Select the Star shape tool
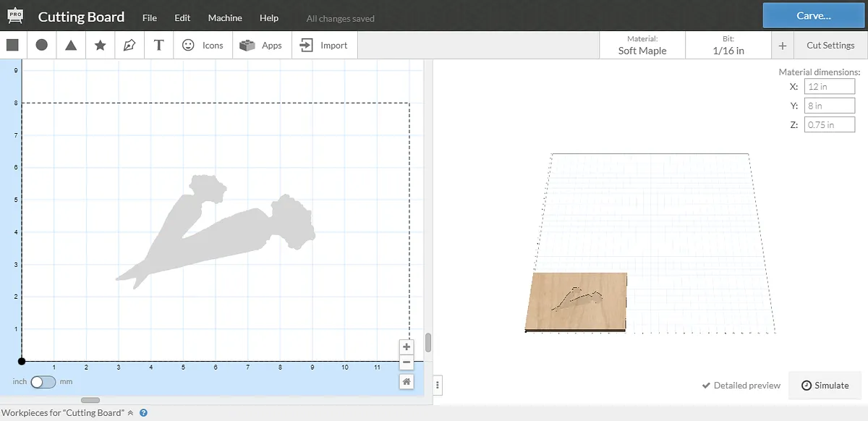This screenshot has width=868, height=421. coord(101,45)
